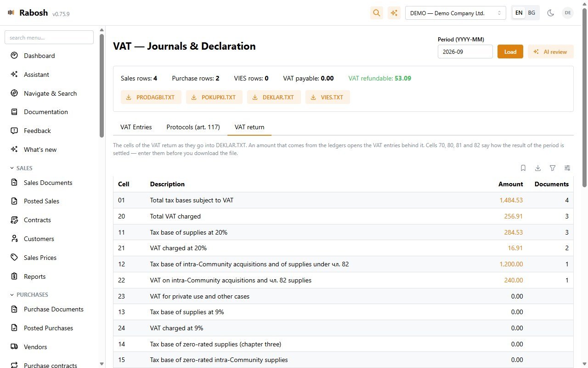Open Navigate & Search in the sidebar
The image size is (588, 368).
click(51, 93)
